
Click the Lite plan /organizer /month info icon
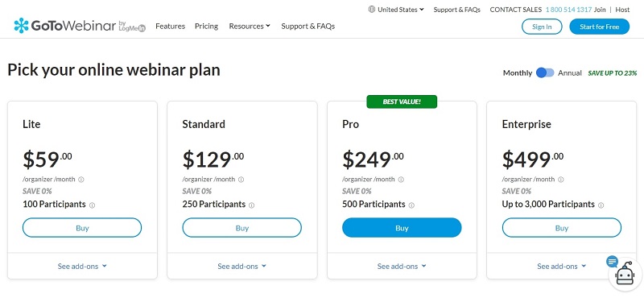tap(81, 180)
